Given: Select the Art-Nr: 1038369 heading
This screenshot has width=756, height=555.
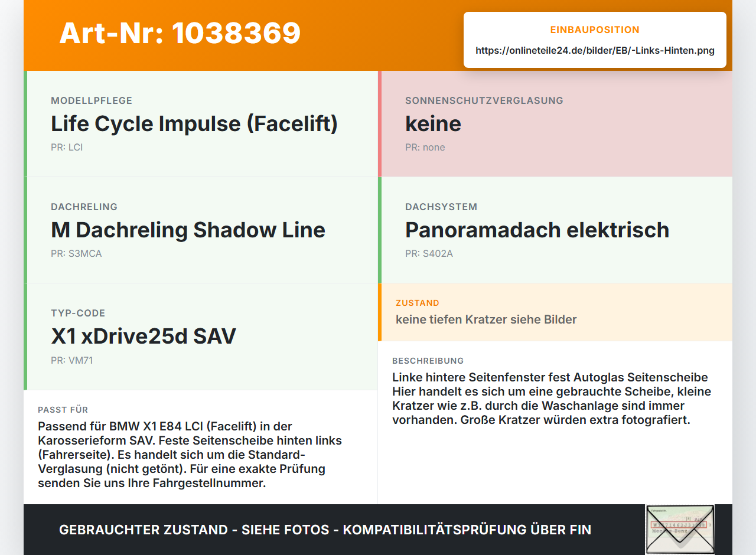Looking at the screenshot, I should [180, 33].
